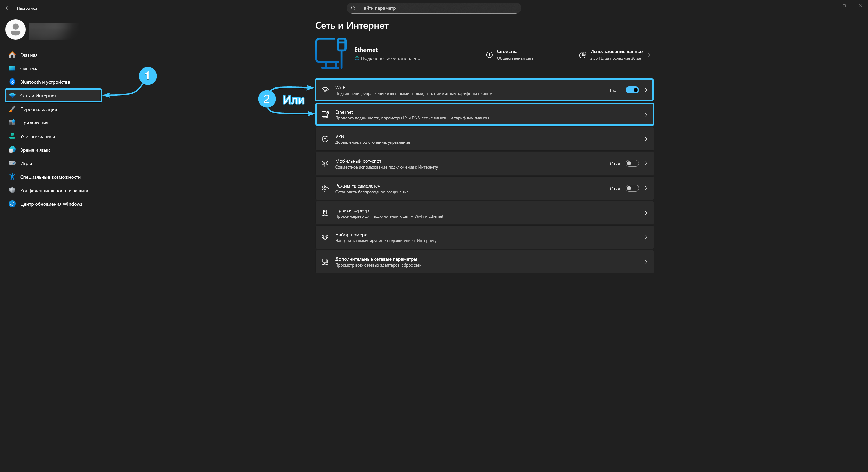
Task: Expand Advanced network settings chevron
Action: (646, 262)
